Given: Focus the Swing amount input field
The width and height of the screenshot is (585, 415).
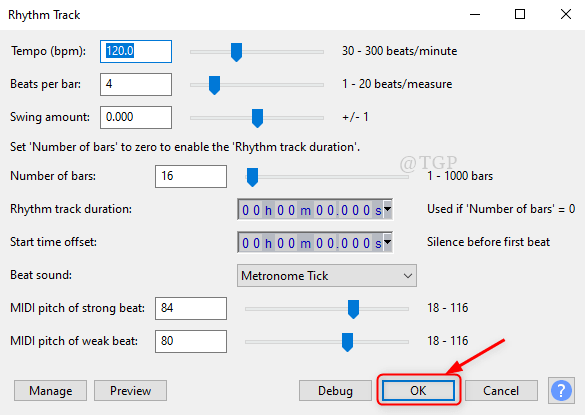Looking at the screenshot, I should tap(136, 117).
